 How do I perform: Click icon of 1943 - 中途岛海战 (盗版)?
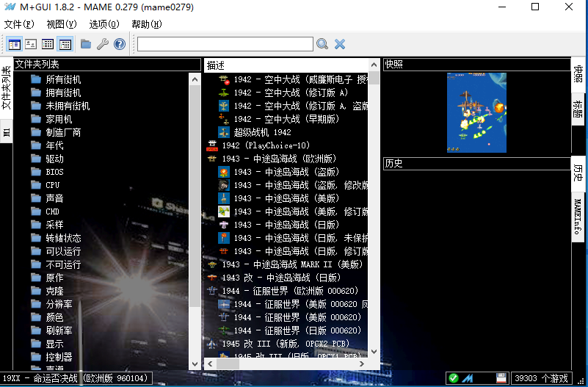point(224,172)
